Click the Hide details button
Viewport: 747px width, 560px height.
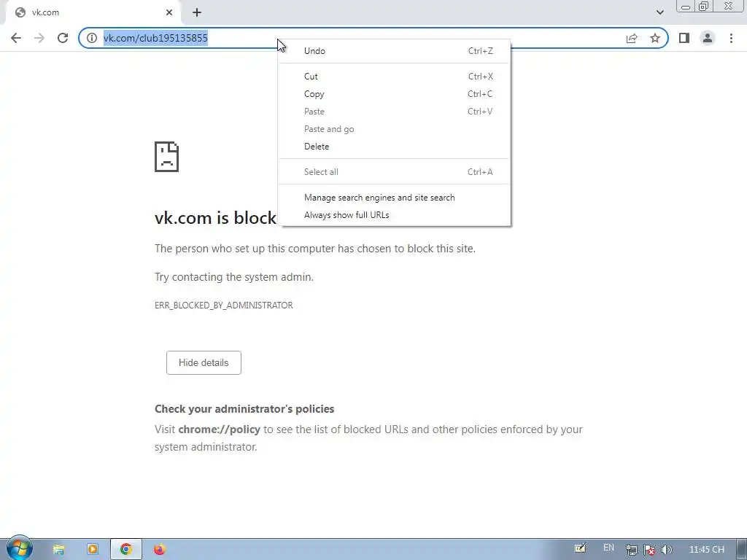(x=204, y=363)
